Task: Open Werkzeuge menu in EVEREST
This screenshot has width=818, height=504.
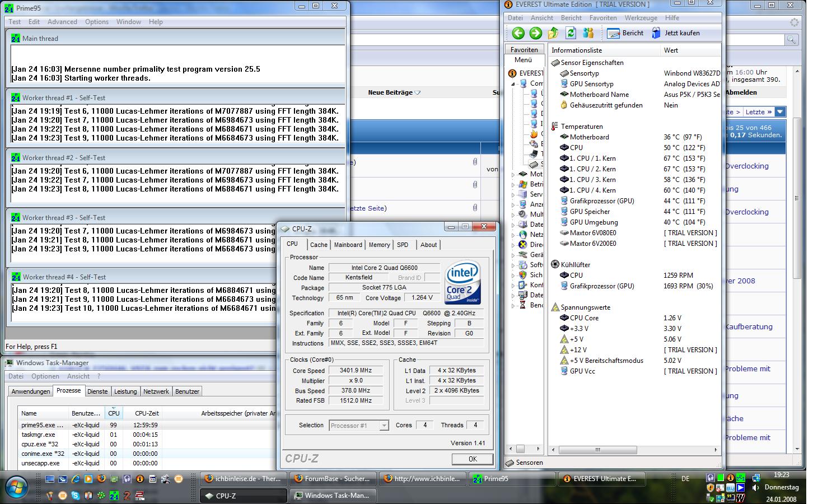Action: point(641,18)
